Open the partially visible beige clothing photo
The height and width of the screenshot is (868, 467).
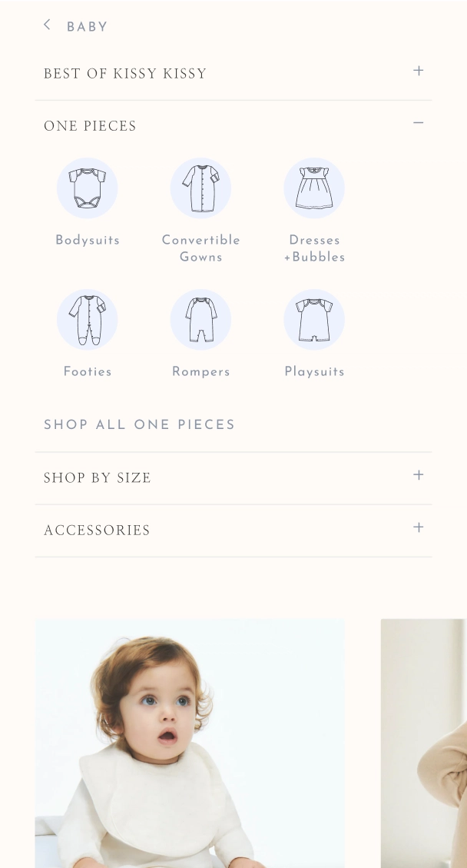[424, 743]
